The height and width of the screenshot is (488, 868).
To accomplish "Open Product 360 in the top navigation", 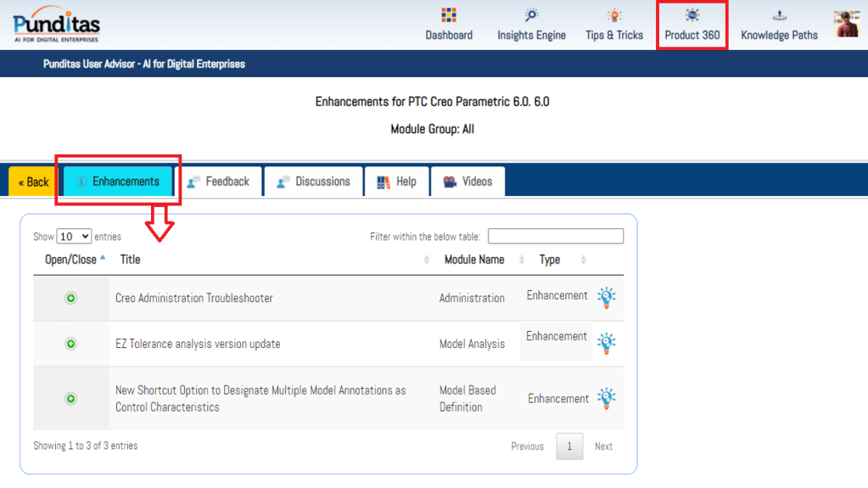I will pos(692,25).
